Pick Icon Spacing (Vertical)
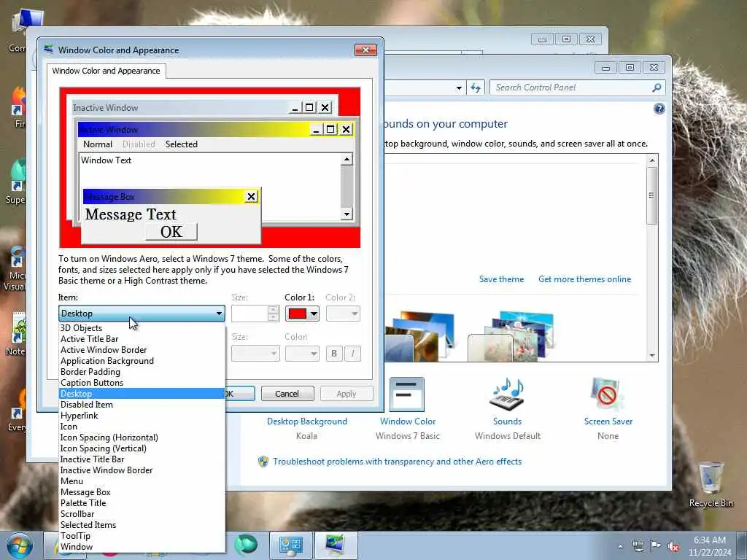 click(142, 448)
